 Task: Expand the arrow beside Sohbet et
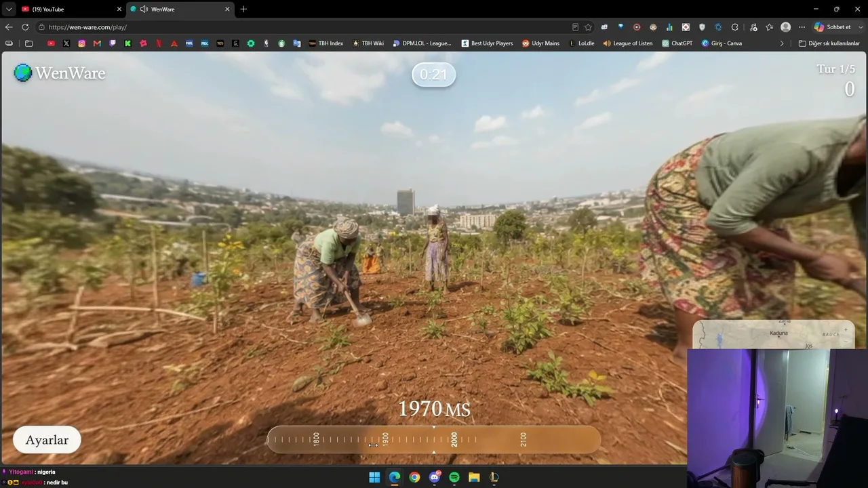859,27
